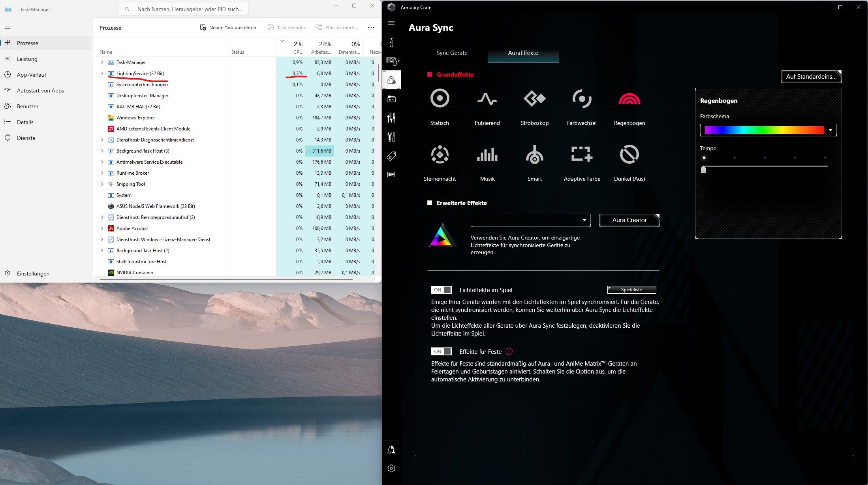Viewport: 868px width, 485px height.
Task: Expand the LightingService (32 Bit) process
Action: [x=102, y=74]
